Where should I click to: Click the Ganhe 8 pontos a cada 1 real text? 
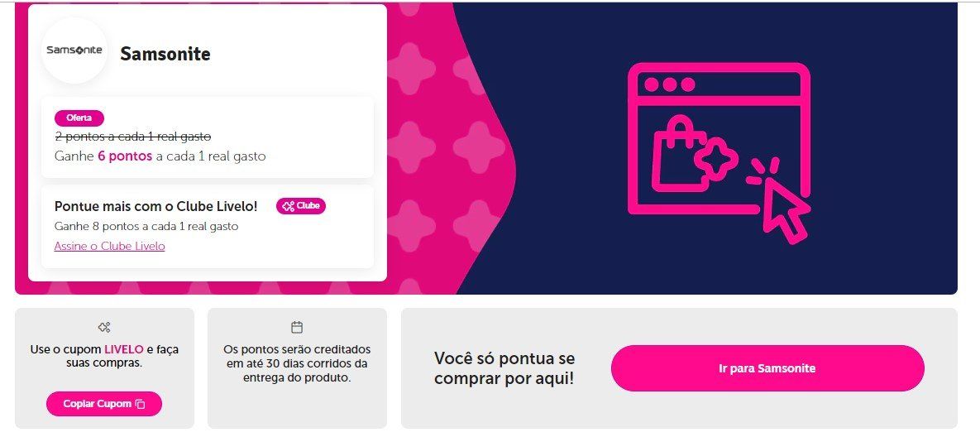[x=146, y=226]
